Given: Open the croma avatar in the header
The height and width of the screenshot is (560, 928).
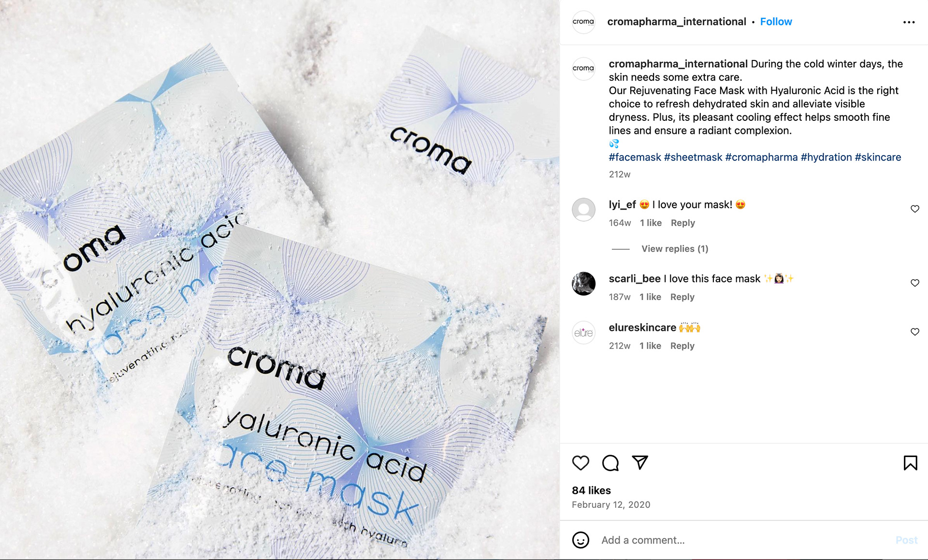Looking at the screenshot, I should pos(583,22).
